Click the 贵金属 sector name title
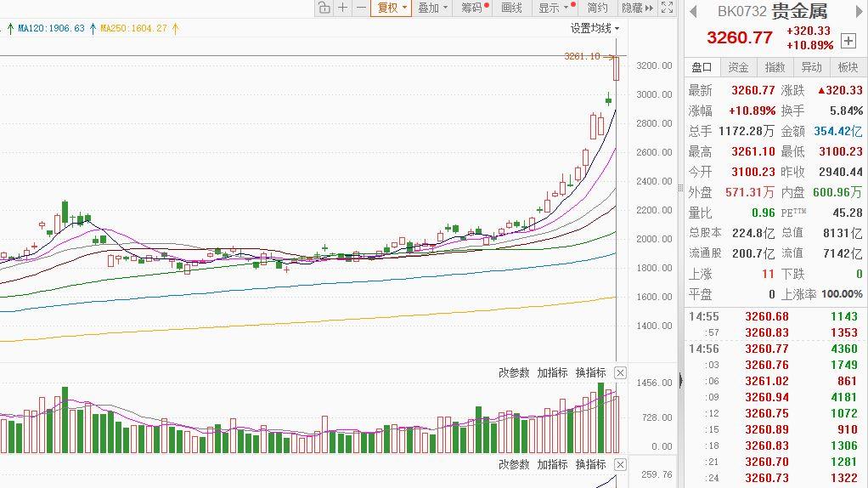Image resolution: width=868 pixels, height=488 pixels. click(799, 11)
